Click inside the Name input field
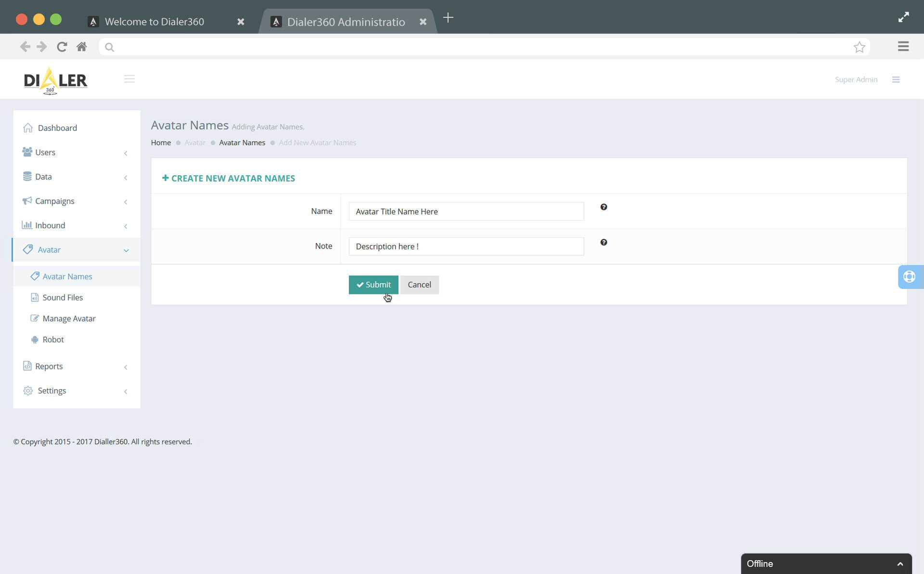 [x=465, y=211]
